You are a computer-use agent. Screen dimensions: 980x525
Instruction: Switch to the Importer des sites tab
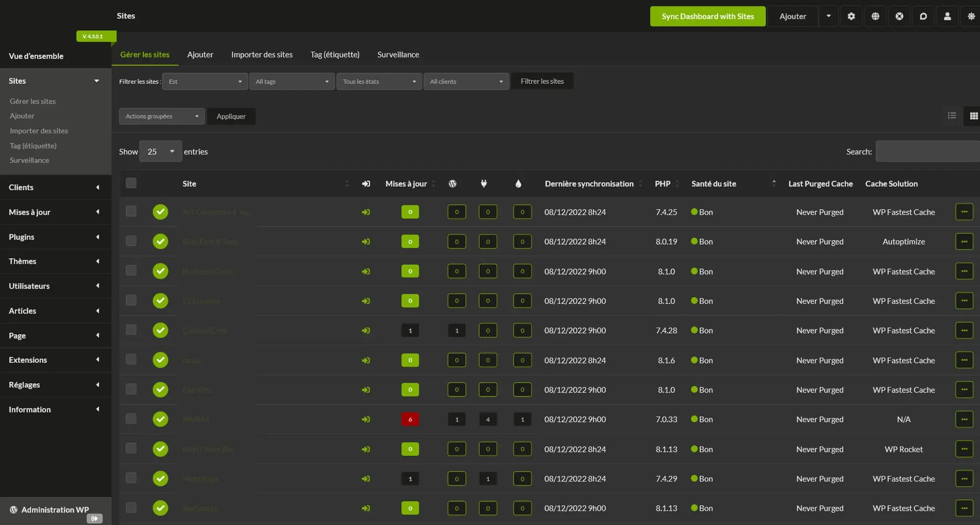[262, 54]
